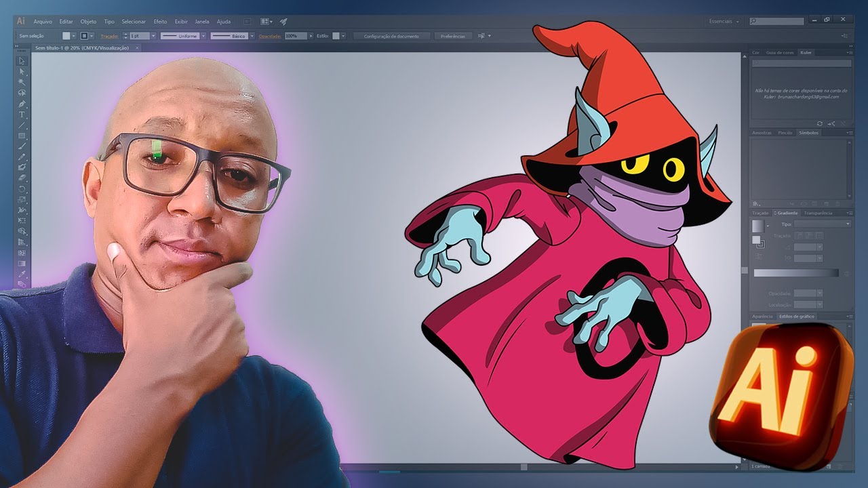
Task: Switch to the Guia de cores tab
Action: tap(780, 52)
